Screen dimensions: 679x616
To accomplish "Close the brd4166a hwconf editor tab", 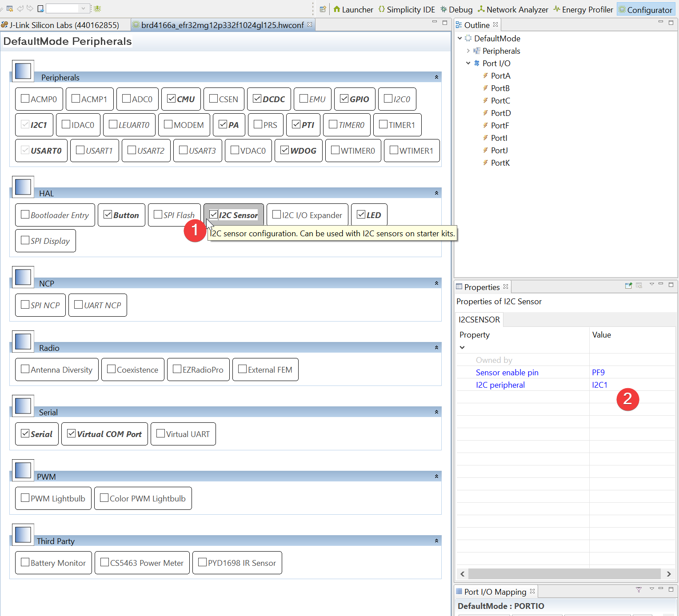I will 310,24.
